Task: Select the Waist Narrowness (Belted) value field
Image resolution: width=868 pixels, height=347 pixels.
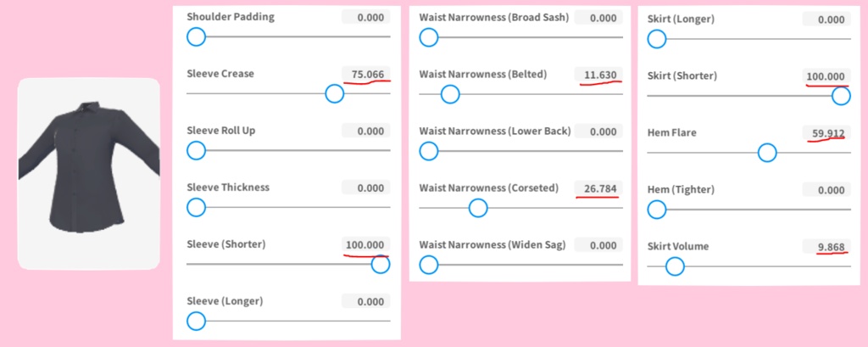Action: click(598, 75)
